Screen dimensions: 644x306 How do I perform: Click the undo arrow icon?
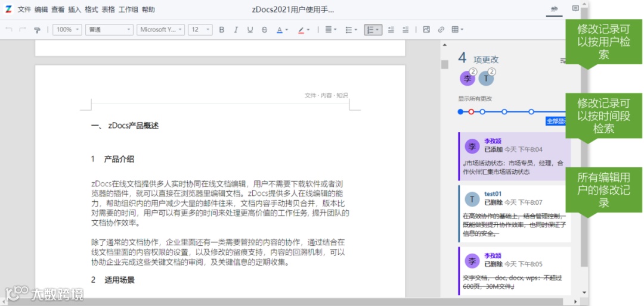[9, 30]
